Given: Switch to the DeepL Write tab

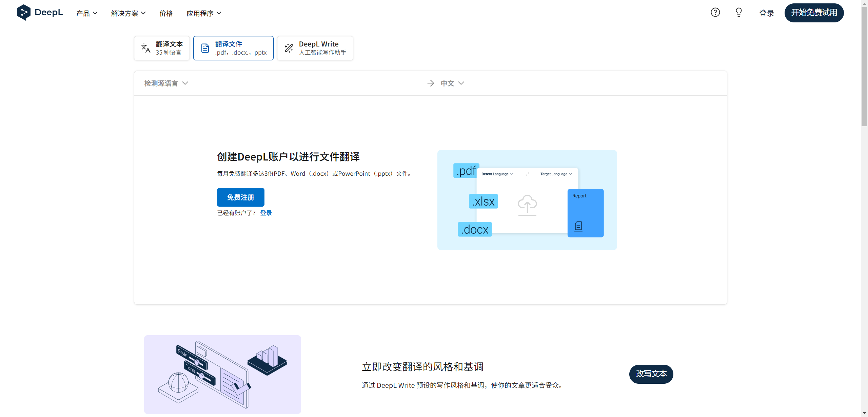Looking at the screenshot, I should [x=315, y=48].
